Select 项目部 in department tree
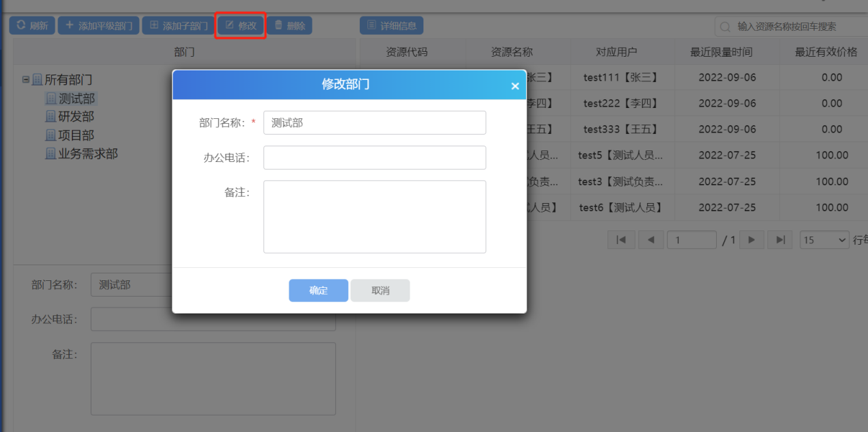868x432 pixels. pos(76,135)
